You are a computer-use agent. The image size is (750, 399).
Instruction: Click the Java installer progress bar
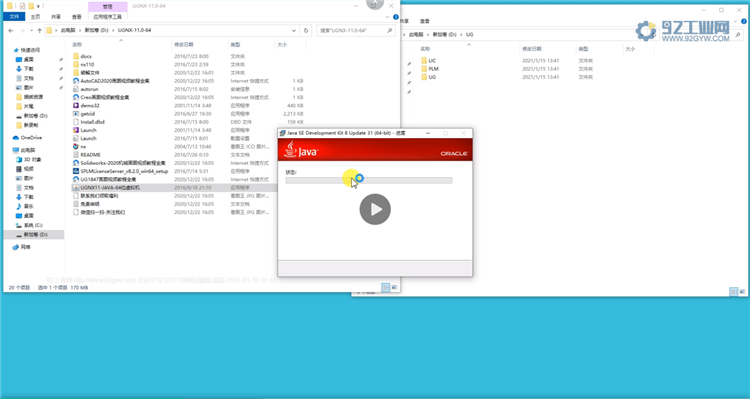coord(369,180)
